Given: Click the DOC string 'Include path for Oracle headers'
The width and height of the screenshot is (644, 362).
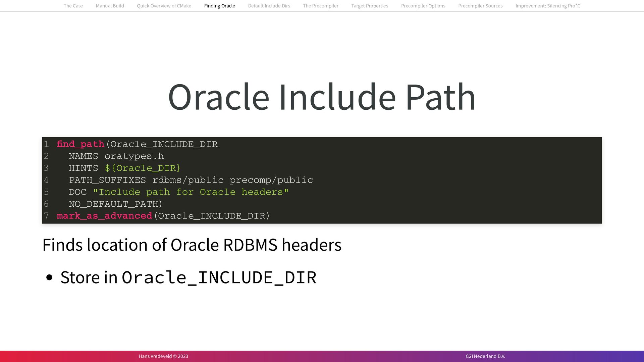Looking at the screenshot, I should [191, 192].
